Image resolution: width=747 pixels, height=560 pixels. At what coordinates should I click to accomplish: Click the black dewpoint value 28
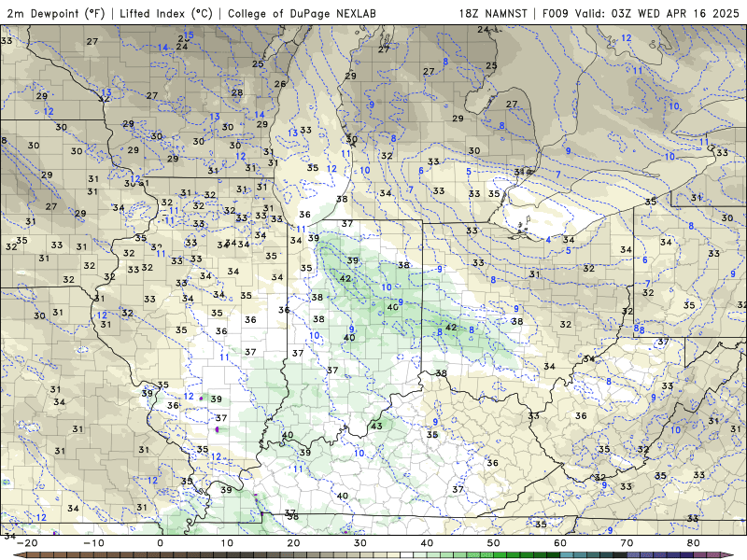pos(237,92)
